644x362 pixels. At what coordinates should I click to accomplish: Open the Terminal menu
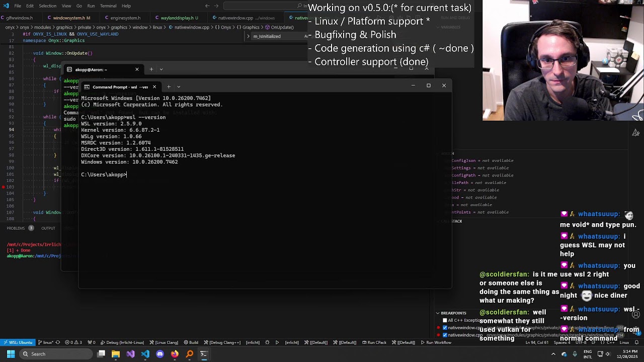pyautogui.click(x=108, y=6)
